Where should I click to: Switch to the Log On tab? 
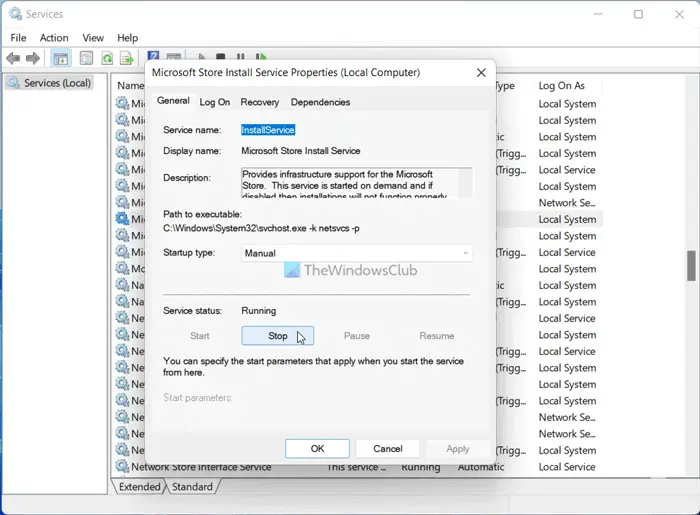click(x=215, y=102)
